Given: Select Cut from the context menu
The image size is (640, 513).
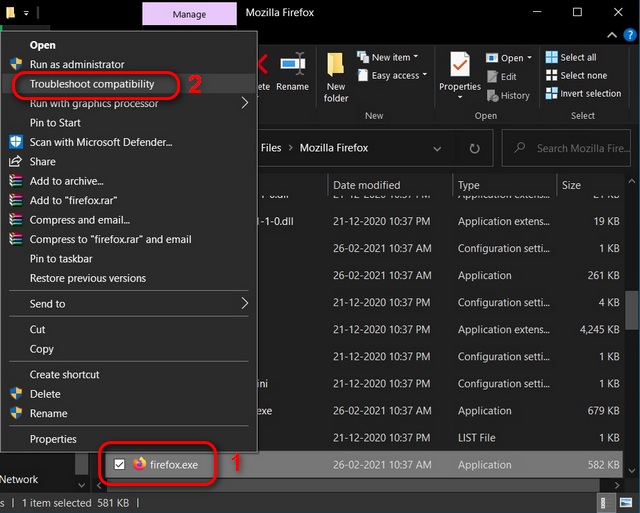Looking at the screenshot, I should point(129,329).
